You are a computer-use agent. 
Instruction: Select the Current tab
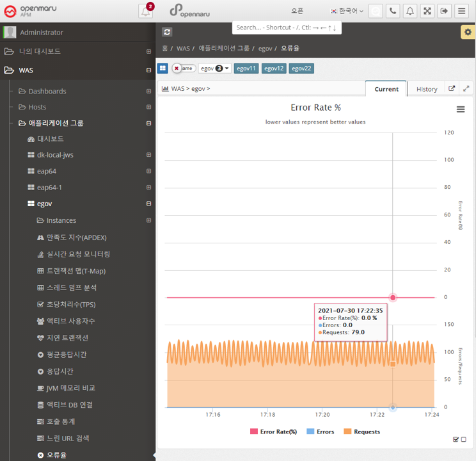pos(386,89)
